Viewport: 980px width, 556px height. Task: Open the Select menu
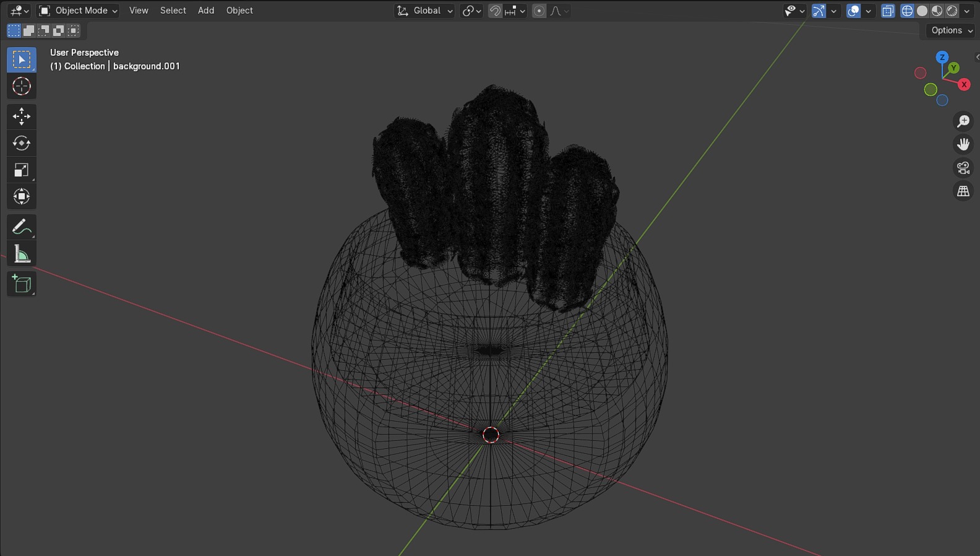[173, 11]
